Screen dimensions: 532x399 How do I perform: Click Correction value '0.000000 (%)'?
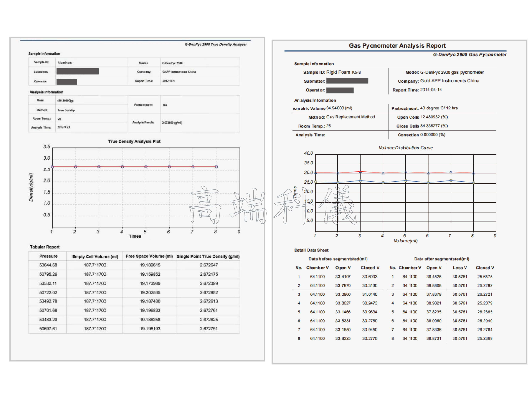(433, 134)
